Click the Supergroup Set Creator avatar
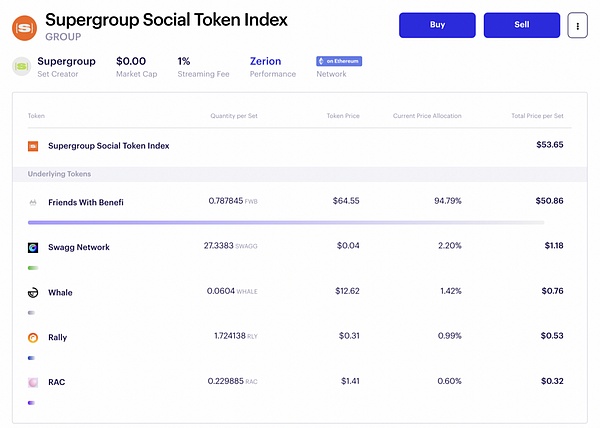 point(22,66)
